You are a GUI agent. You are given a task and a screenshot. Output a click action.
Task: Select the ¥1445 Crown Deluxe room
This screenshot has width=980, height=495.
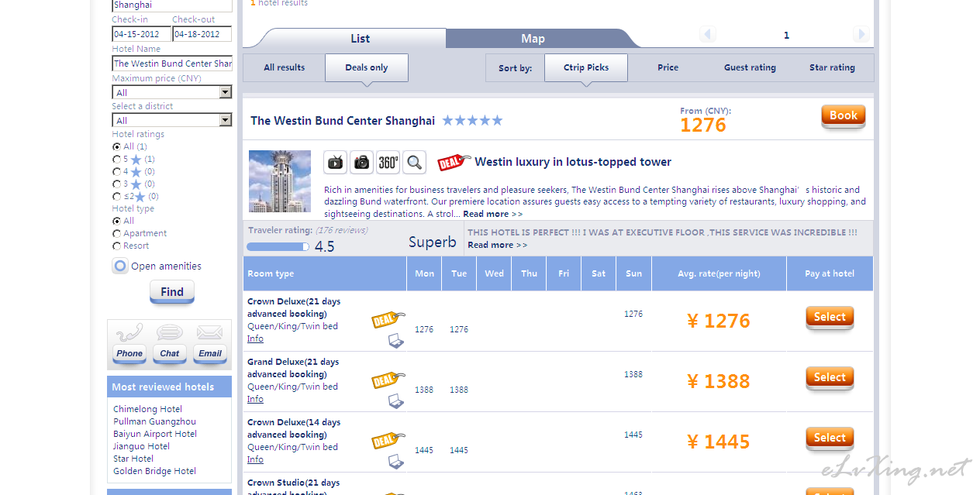(x=830, y=438)
